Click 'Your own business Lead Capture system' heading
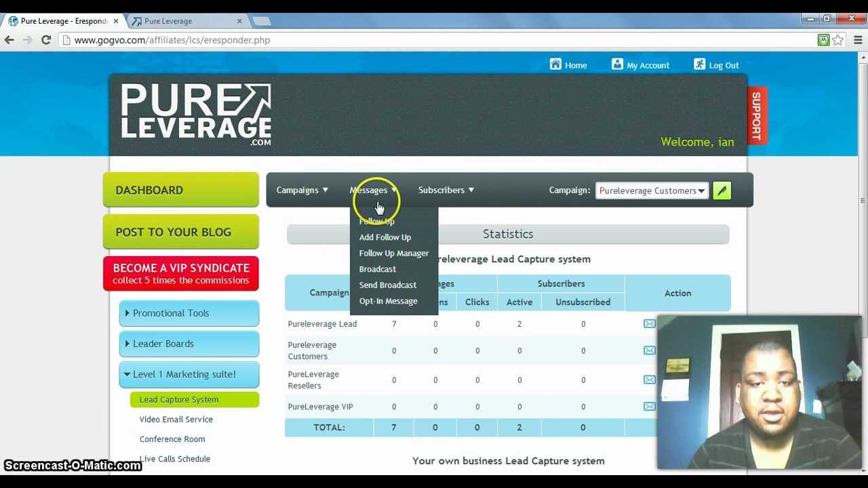The image size is (868, 488). point(509,461)
